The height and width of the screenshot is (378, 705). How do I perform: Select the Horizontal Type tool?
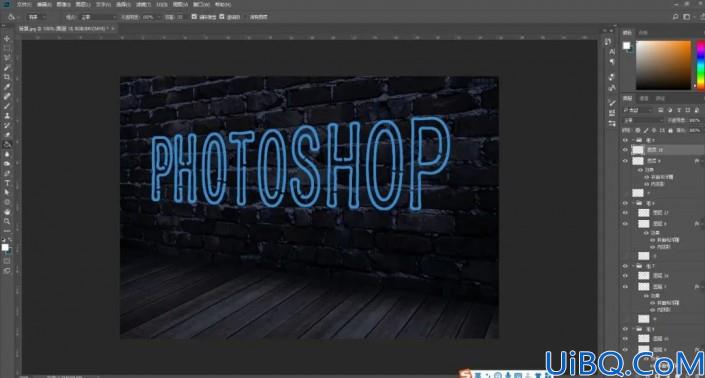[7, 183]
